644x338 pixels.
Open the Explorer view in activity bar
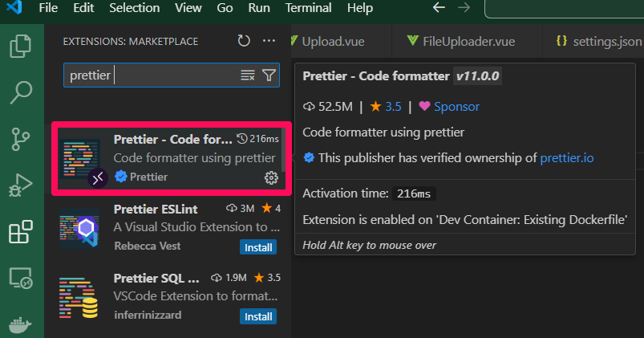21,46
